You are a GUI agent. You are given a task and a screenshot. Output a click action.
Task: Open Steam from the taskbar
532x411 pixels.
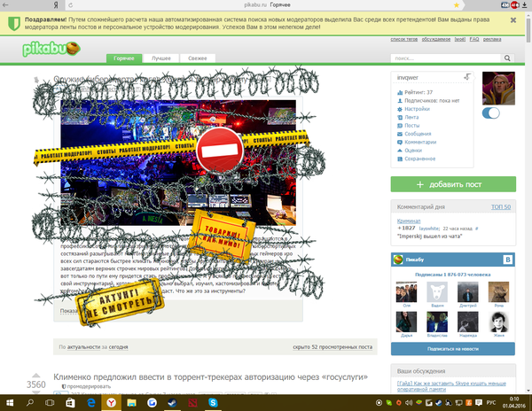(172, 403)
